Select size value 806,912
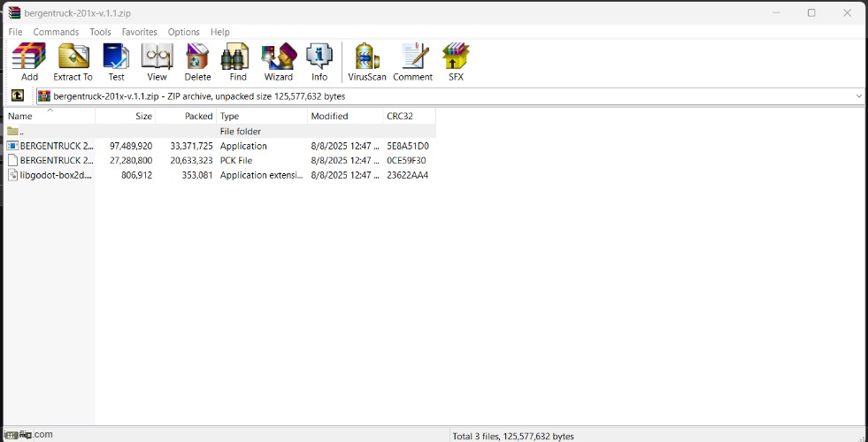The image size is (868, 442). [137, 175]
